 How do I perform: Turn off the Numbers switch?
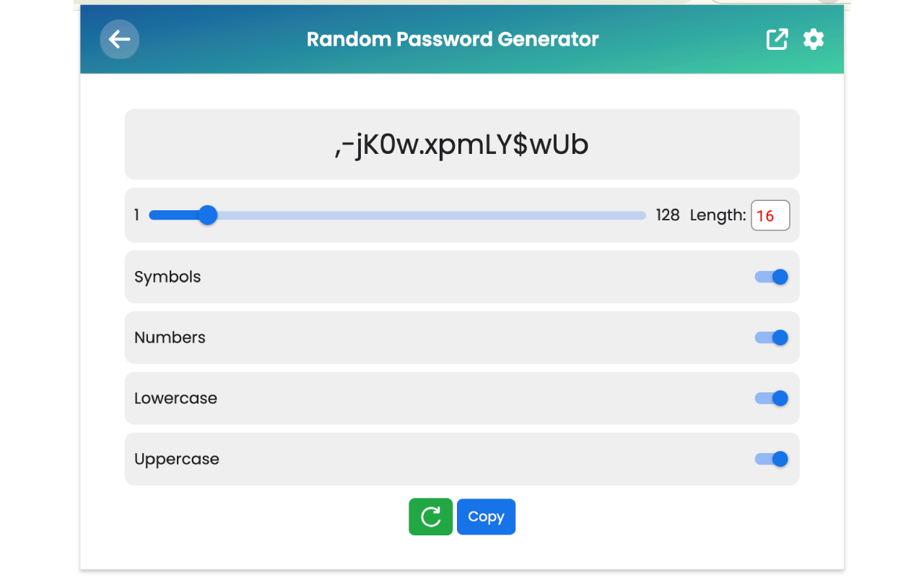tap(771, 337)
